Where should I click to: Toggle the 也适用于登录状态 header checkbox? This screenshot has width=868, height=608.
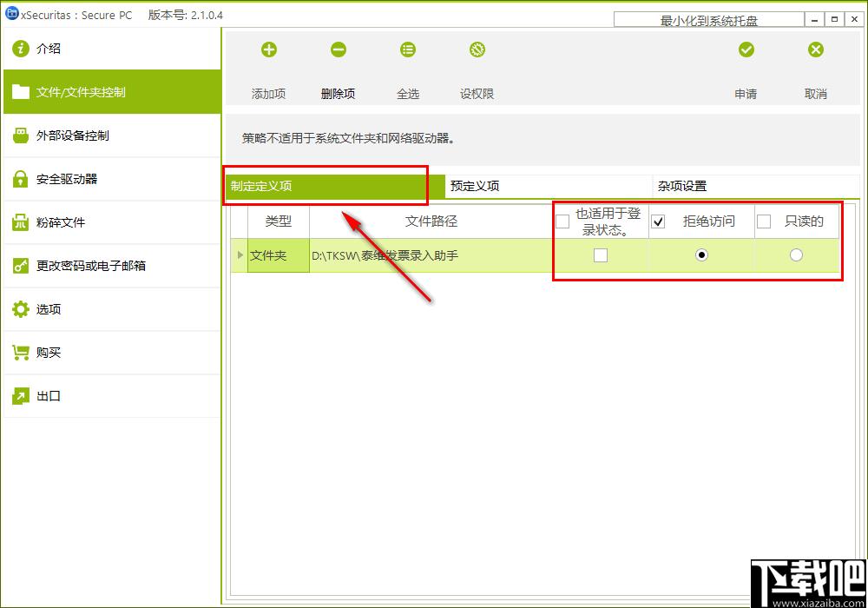(x=562, y=221)
